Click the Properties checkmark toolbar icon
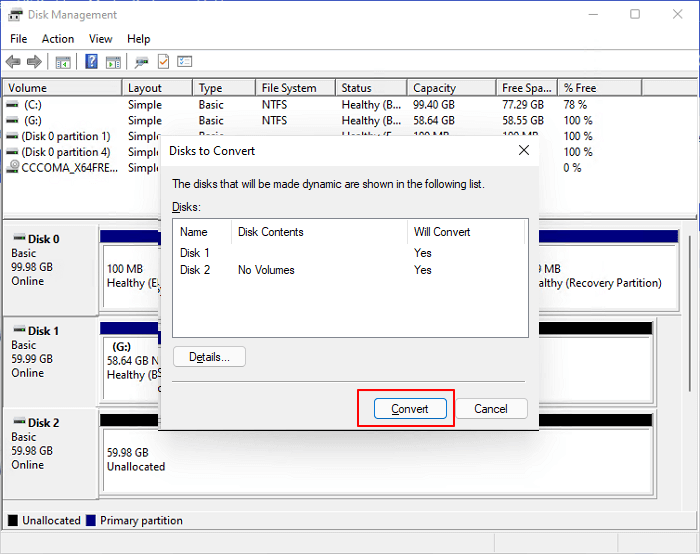Image resolution: width=700 pixels, height=554 pixels. [x=163, y=62]
